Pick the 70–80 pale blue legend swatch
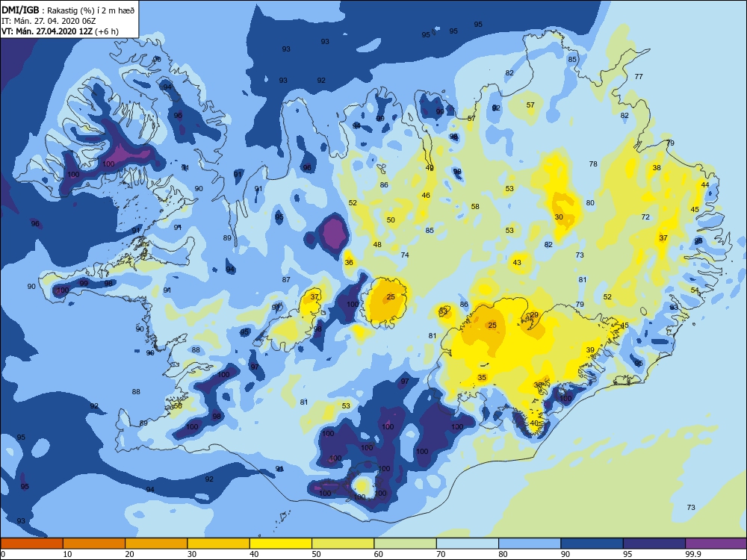The height and width of the screenshot is (560, 747). (x=468, y=544)
